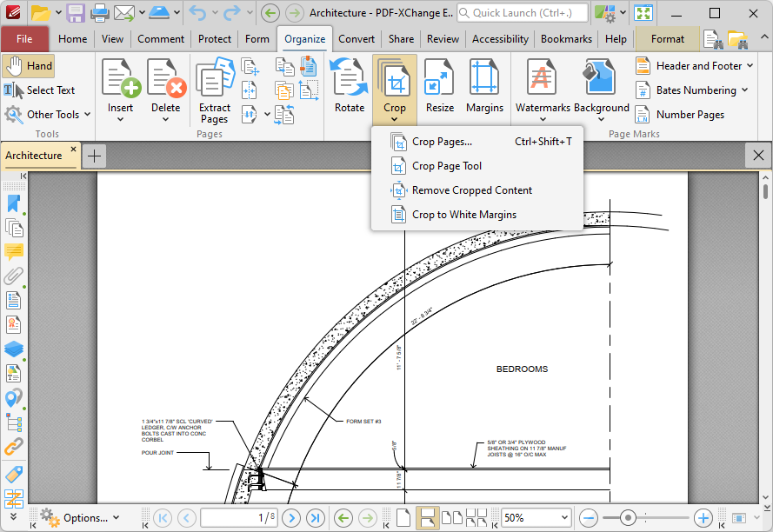
Task: Click the Undo arrow icon
Action: pos(197,13)
